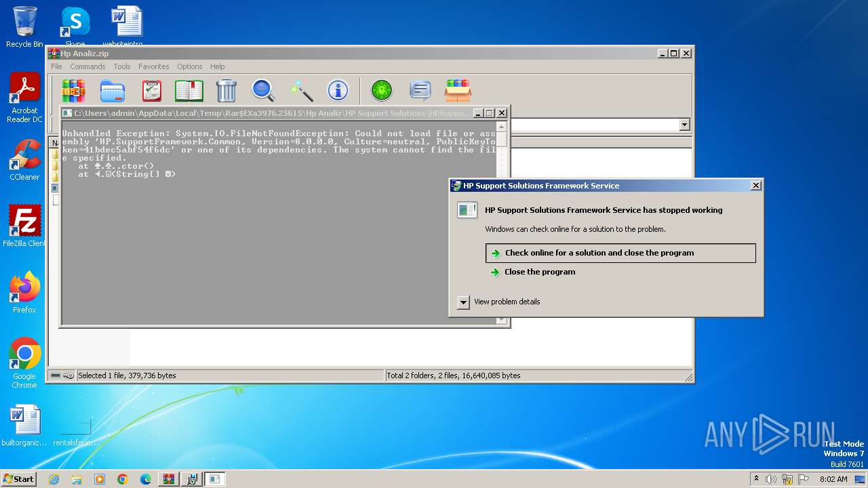The image size is (868, 488).
Task: Click the View book icon in WinRAR toolbar
Action: [189, 90]
